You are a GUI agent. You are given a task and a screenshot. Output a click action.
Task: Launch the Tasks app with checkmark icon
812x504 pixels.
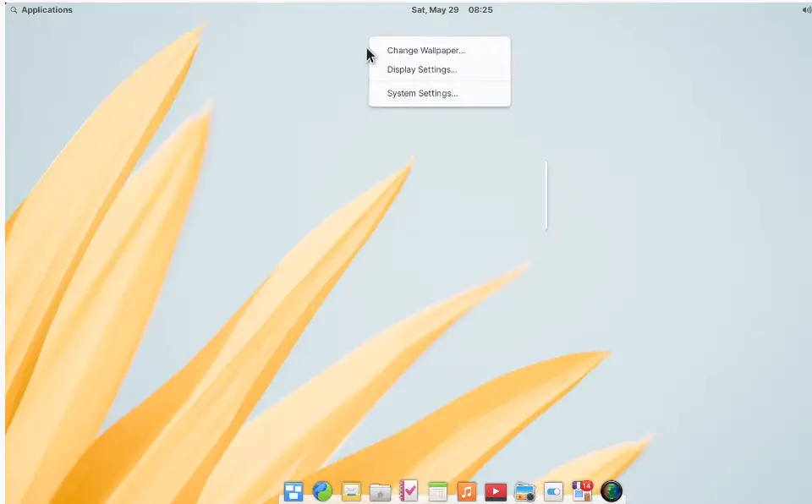tap(409, 491)
